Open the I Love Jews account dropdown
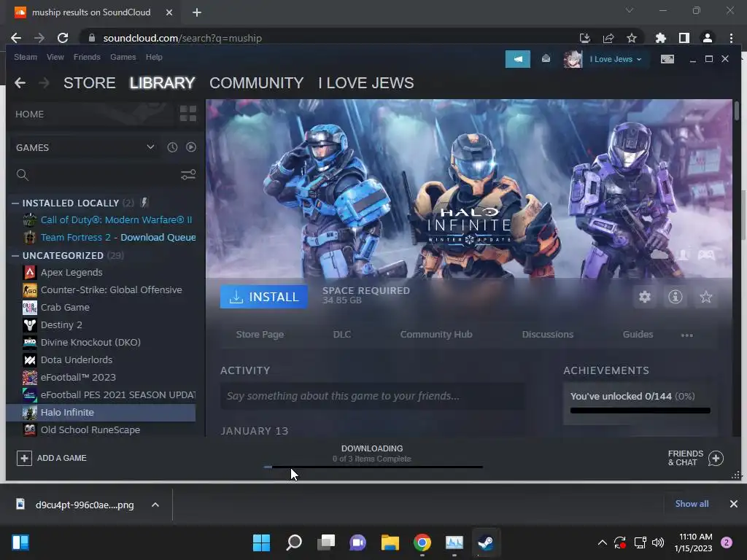 [x=616, y=59]
